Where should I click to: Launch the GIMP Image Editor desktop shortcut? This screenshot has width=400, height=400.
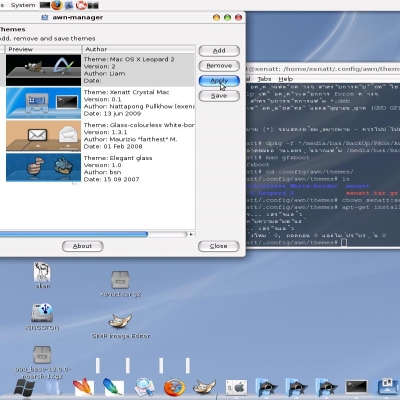pyautogui.click(x=120, y=326)
